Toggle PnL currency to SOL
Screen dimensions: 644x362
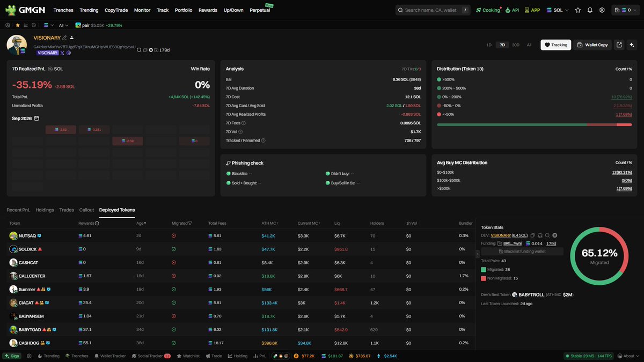55,69
